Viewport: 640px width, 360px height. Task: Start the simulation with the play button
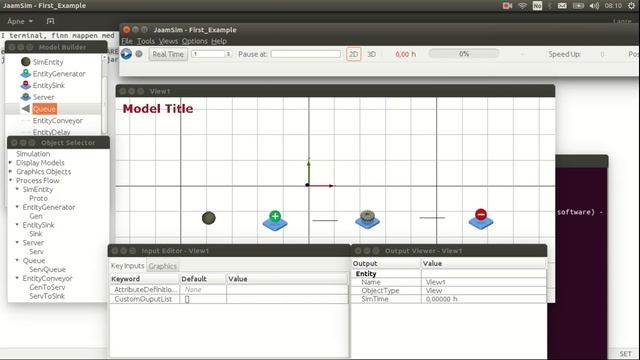click(127, 54)
